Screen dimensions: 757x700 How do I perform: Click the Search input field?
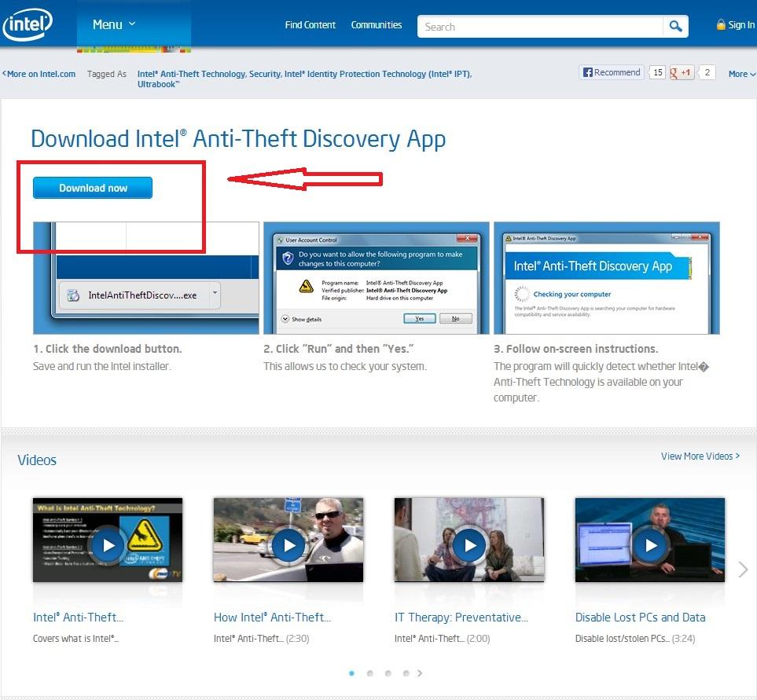point(541,27)
